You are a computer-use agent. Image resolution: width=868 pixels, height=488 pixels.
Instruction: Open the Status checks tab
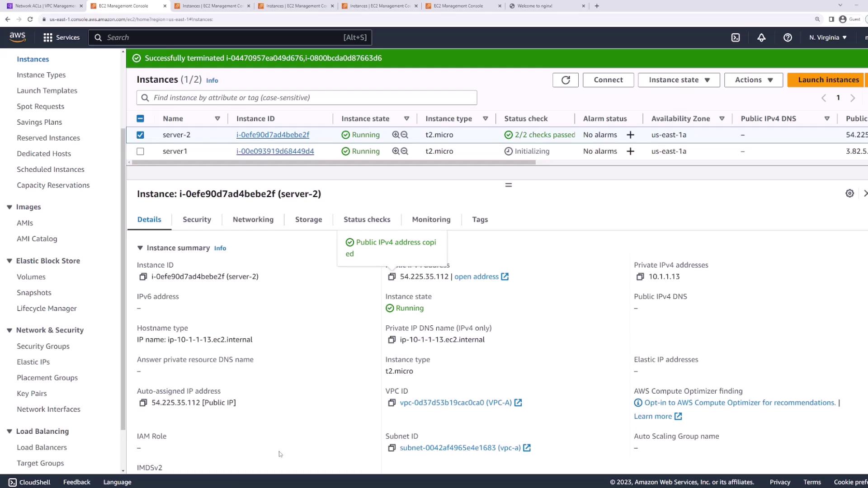coord(367,220)
